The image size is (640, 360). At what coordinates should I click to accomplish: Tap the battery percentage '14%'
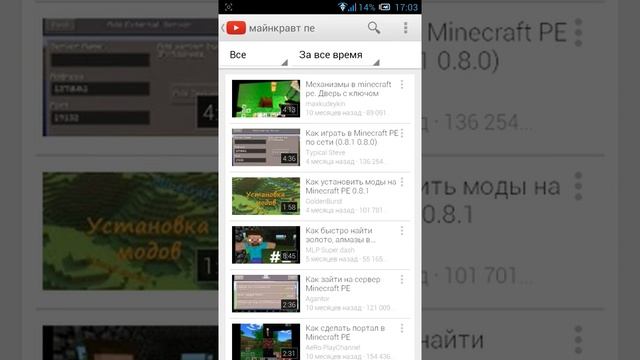(x=367, y=7)
